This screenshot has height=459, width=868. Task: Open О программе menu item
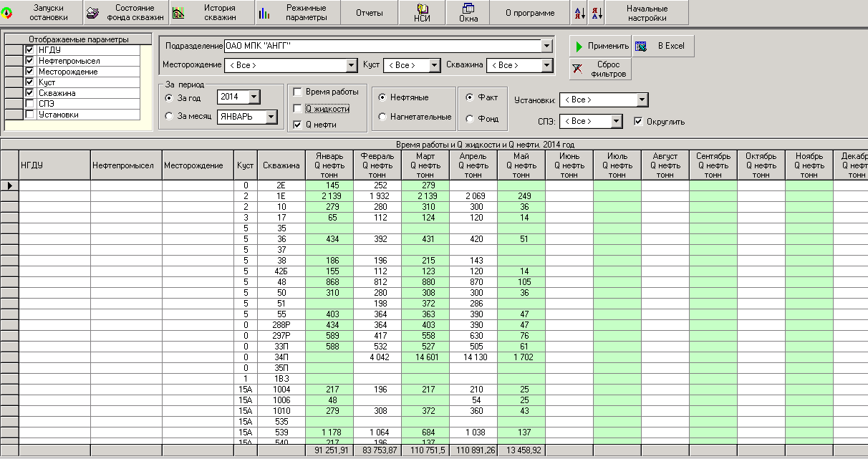pyautogui.click(x=530, y=12)
